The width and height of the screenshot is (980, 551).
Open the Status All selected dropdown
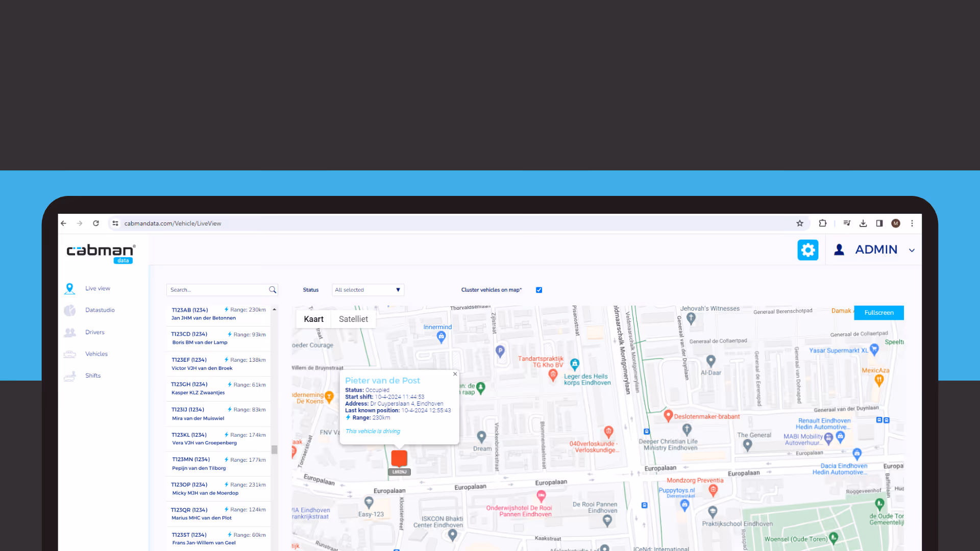tap(367, 290)
